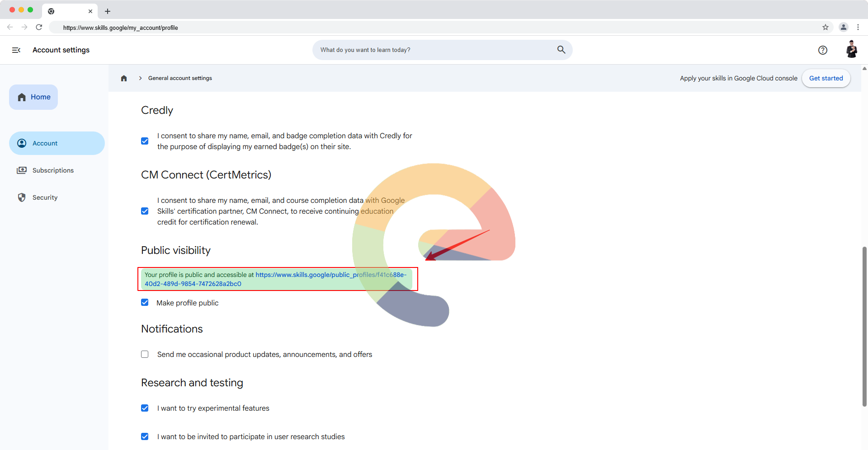Open the Chrome three-dot menu
The height and width of the screenshot is (450, 868).
coord(858,27)
